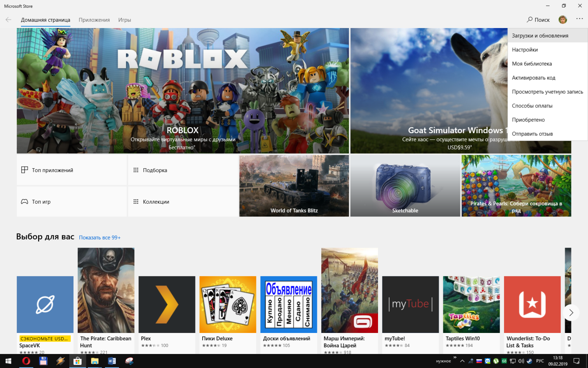The width and height of the screenshot is (588, 368).
Task: Open Способы оплаты menu entry
Action: click(x=548, y=106)
